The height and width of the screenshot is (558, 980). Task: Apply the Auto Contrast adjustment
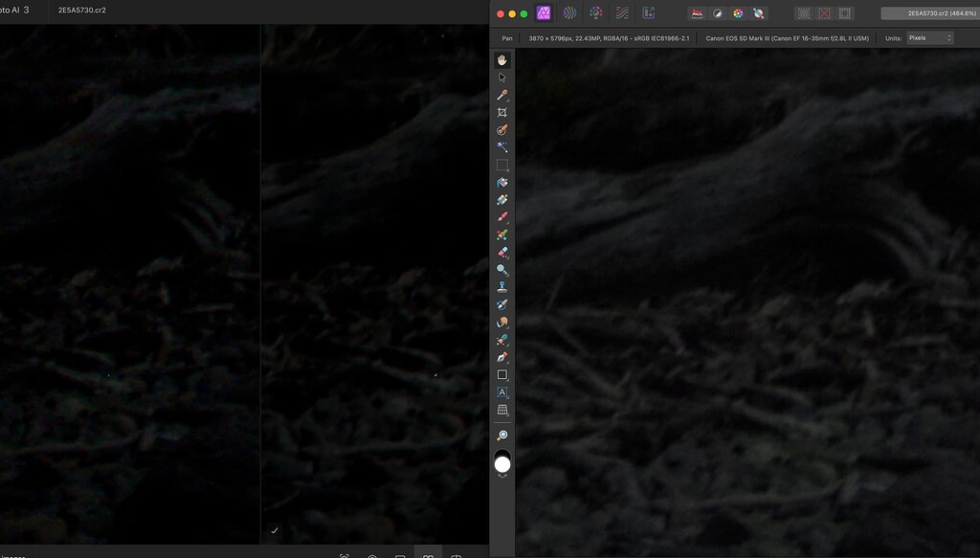click(716, 12)
